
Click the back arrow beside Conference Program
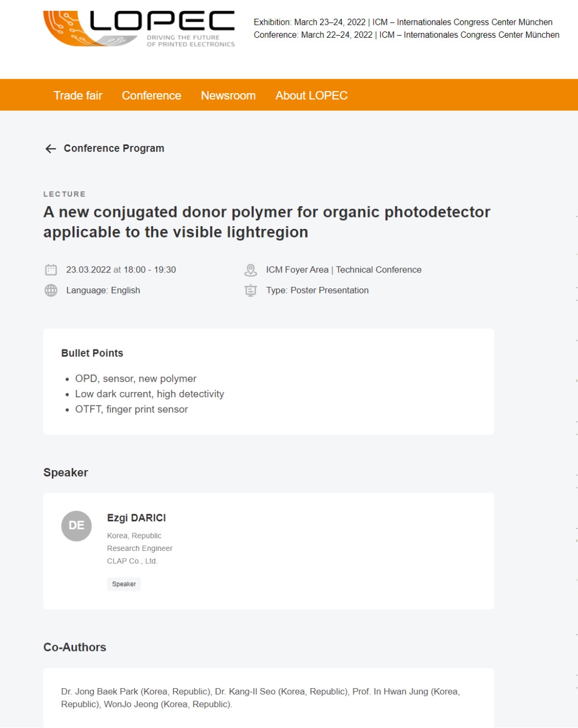pos(50,149)
